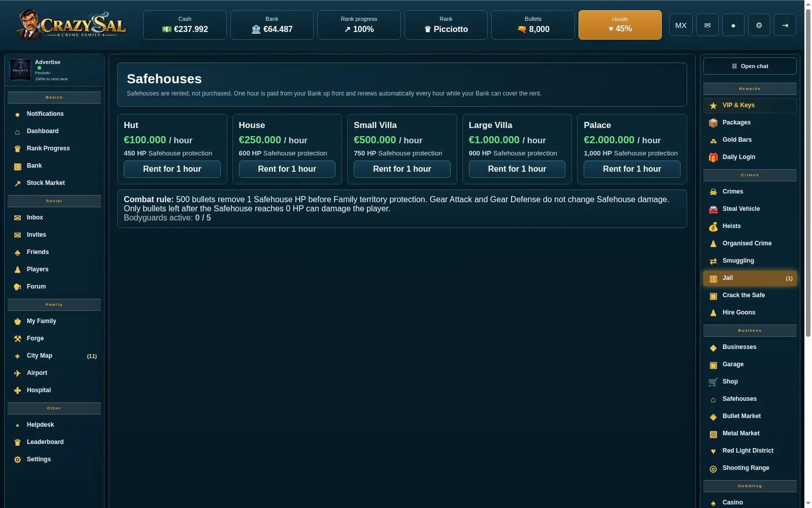Rent the Small Villa for 1 hour
The width and height of the screenshot is (812, 508).
402,169
